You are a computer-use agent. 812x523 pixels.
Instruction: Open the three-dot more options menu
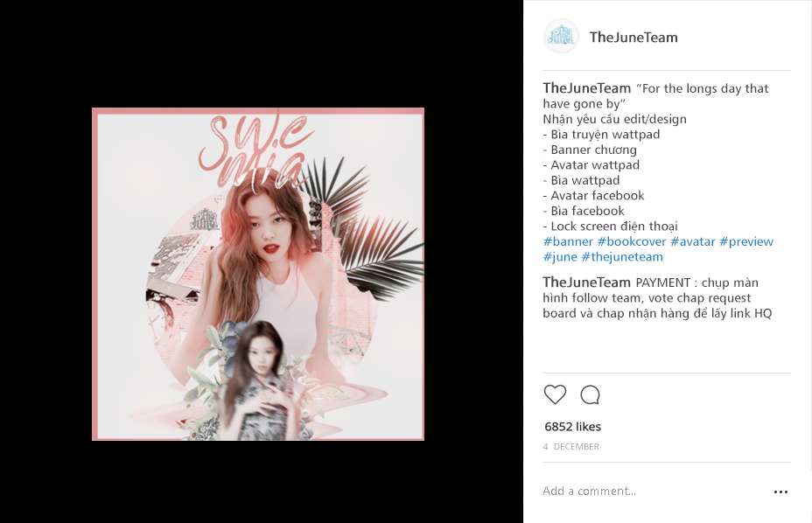click(x=780, y=492)
